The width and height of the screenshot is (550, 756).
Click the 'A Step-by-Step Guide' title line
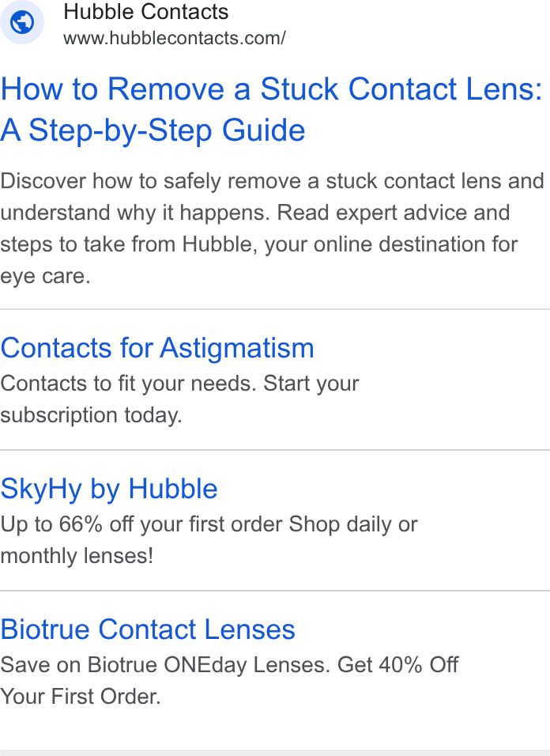(153, 130)
